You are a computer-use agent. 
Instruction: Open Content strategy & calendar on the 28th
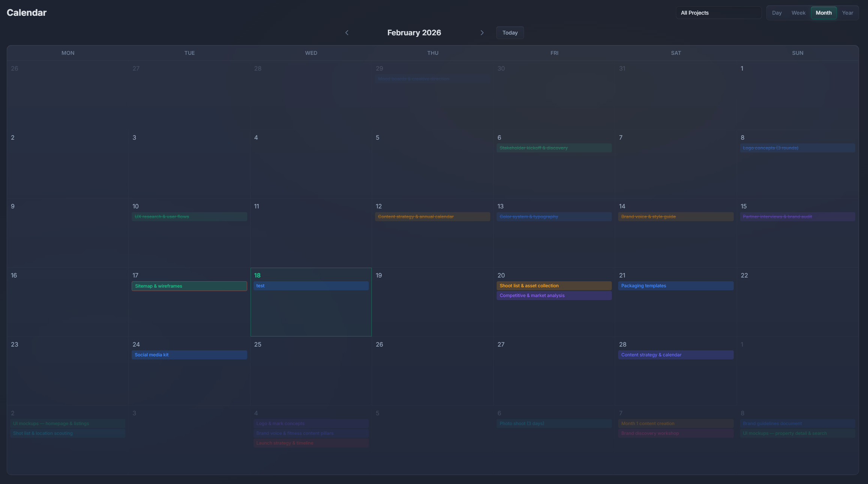(675, 354)
